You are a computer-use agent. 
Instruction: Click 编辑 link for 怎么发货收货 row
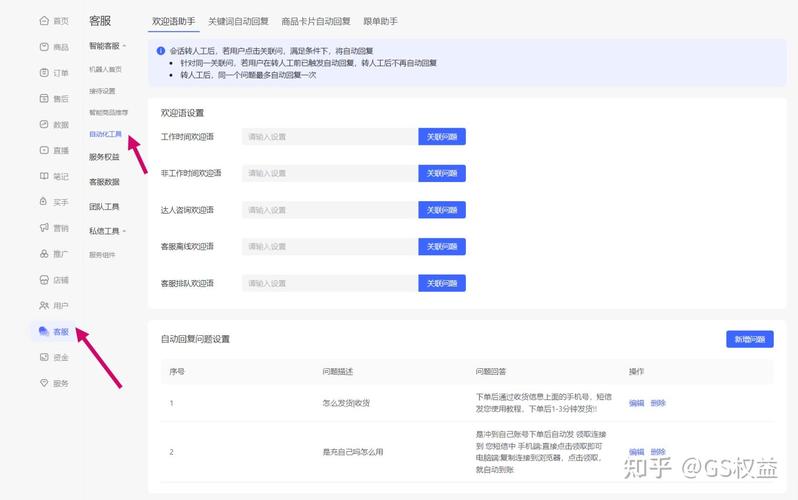tap(636, 403)
